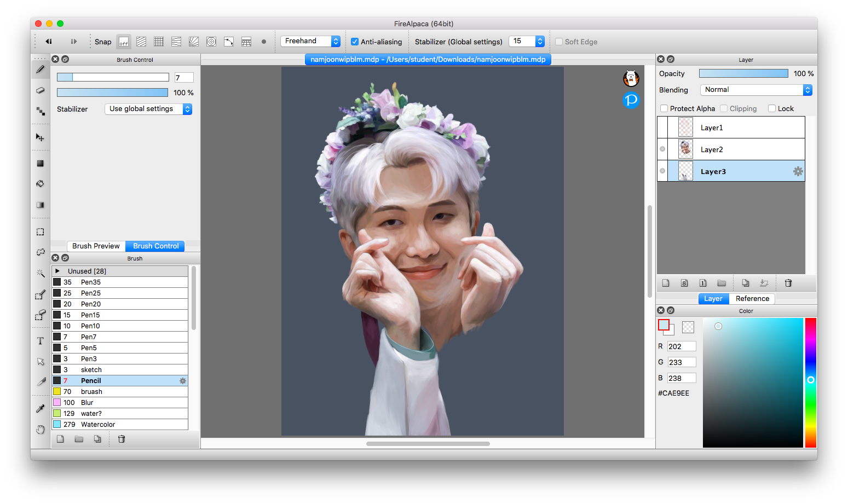The height and width of the screenshot is (504, 848).
Task: Add a new 8-bit layer
Action: tap(684, 283)
